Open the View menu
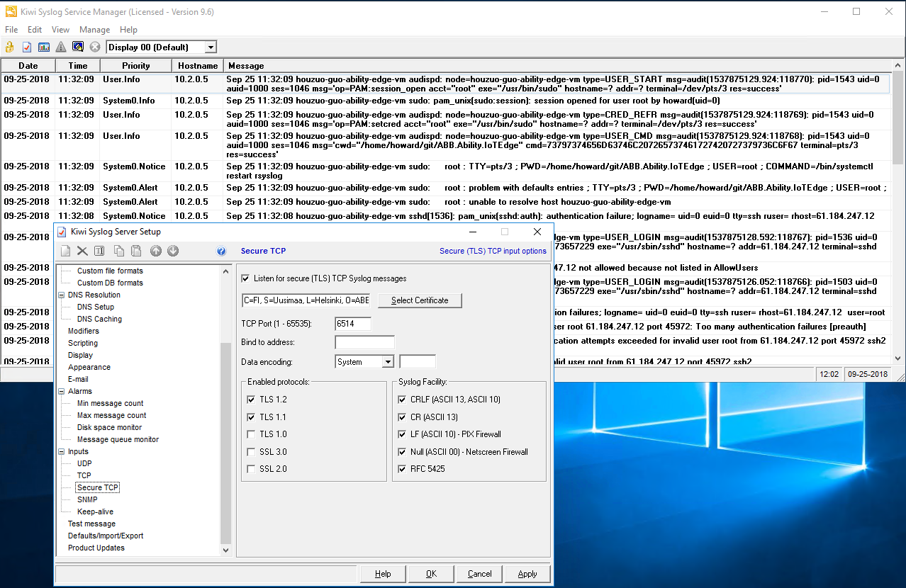906x588 pixels. (60, 30)
